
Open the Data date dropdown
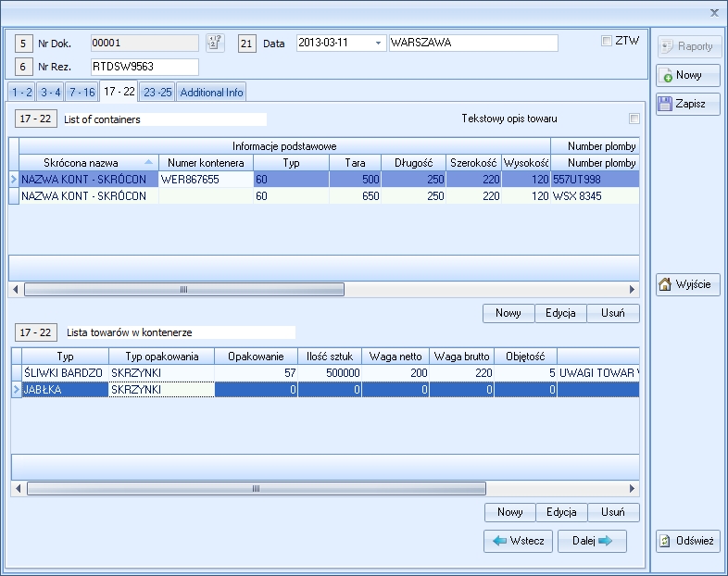point(379,44)
